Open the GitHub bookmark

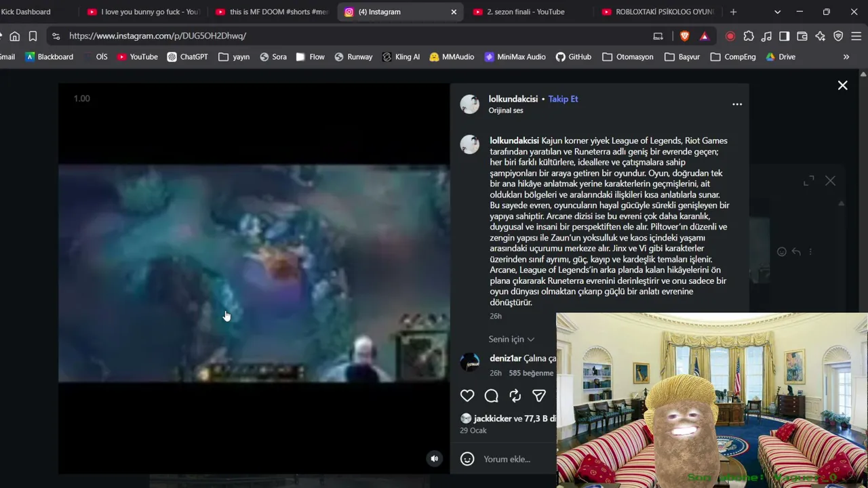click(x=574, y=57)
